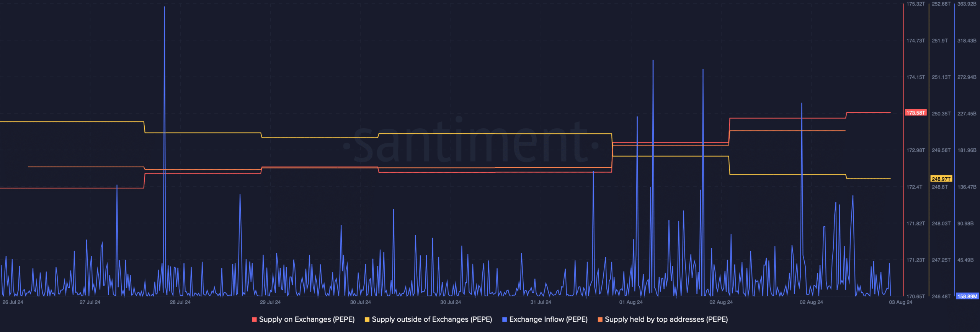980x332 pixels.
Task: Click the 227.45B axis value
Action: tap(967, 114)
